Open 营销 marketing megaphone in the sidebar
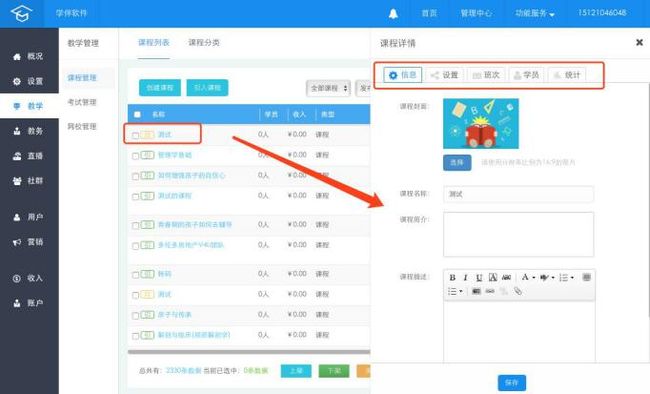The height and width of the screenshot is (394, 650). pos(28,242)
